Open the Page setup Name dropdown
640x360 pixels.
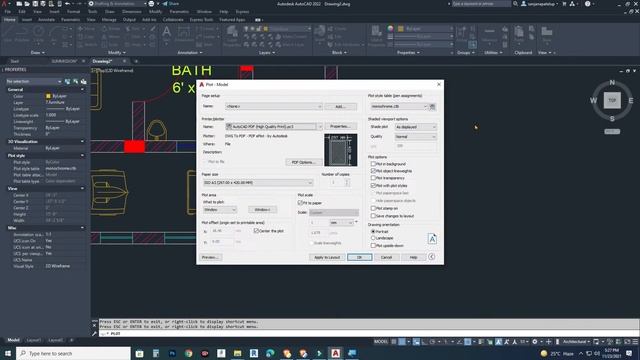(273, 107)
